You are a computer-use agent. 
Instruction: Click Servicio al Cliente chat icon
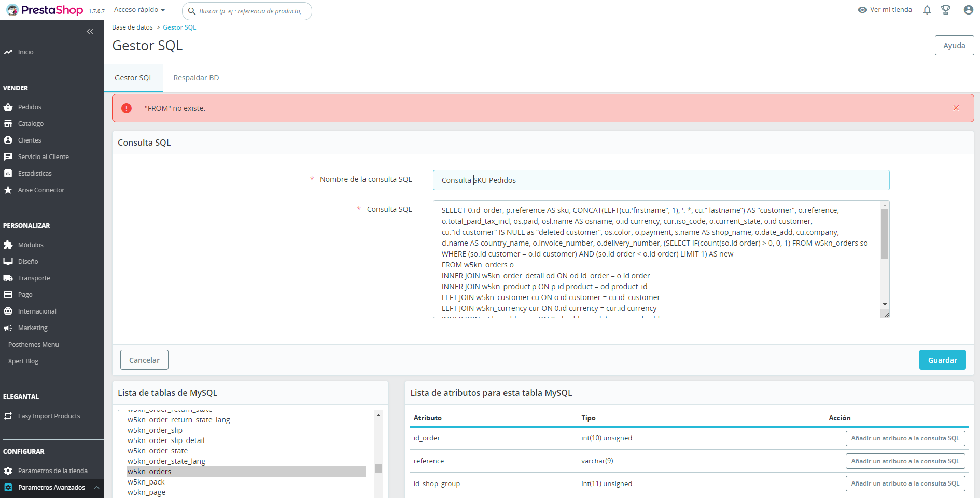click(8, 157)
